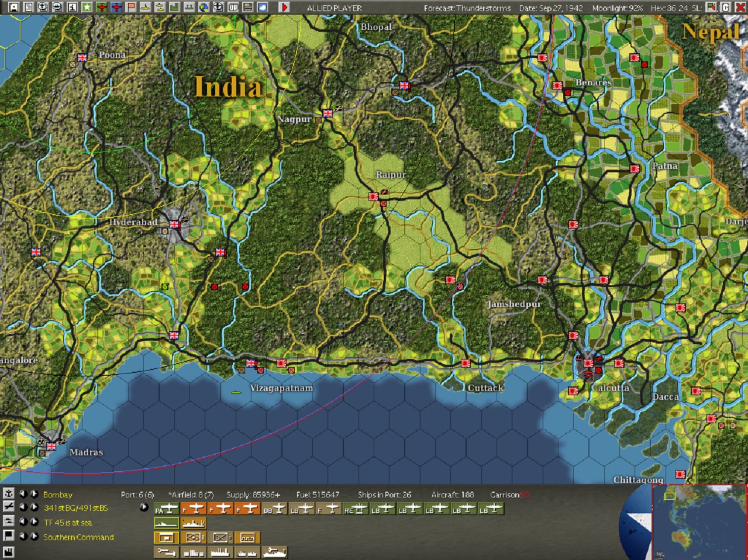Click the OP button in top toolbar
Screen dimensions: 748x560
point(233,7)
